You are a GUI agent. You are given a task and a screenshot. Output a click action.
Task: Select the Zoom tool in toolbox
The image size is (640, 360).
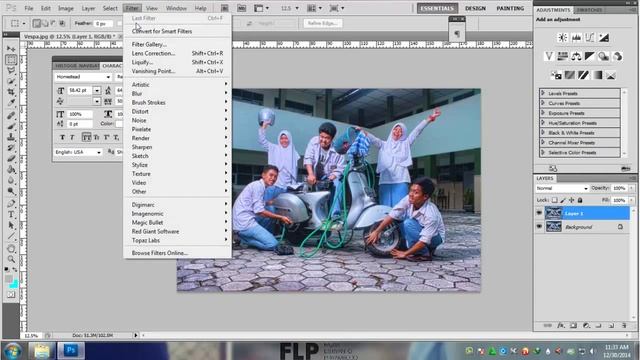(11, 259)
